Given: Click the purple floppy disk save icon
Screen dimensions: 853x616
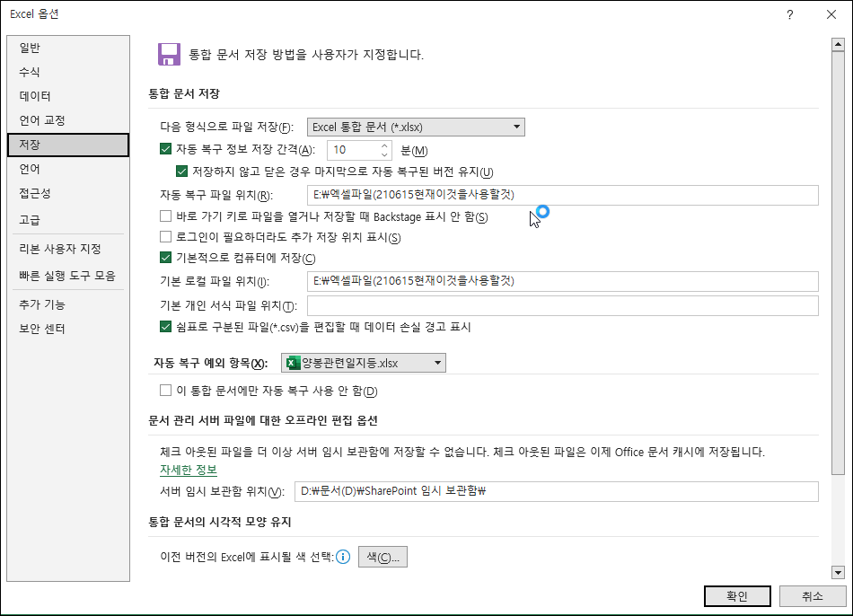Looking at the screenshot, I should [x=169, y=55].
